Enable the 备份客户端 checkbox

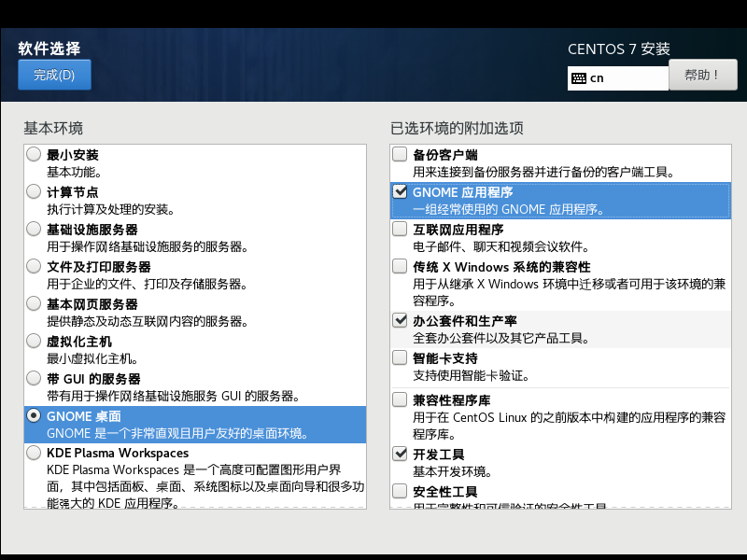pos(400,154)
